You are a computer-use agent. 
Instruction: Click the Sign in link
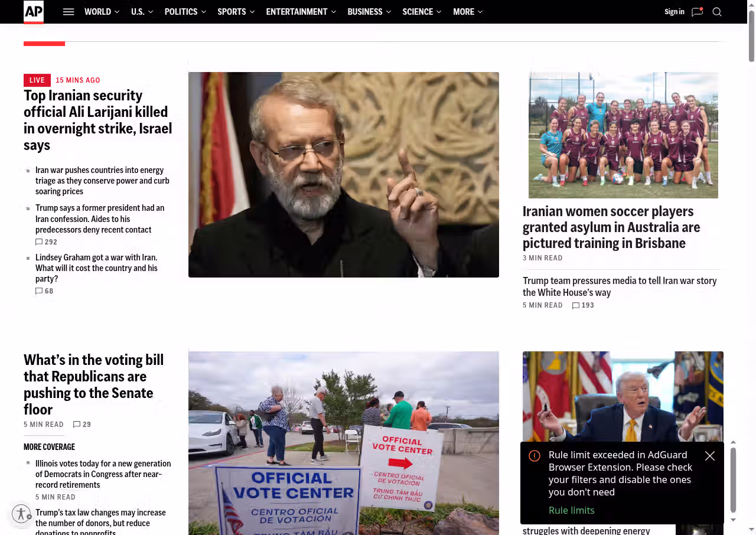click(x=674, y=12)
